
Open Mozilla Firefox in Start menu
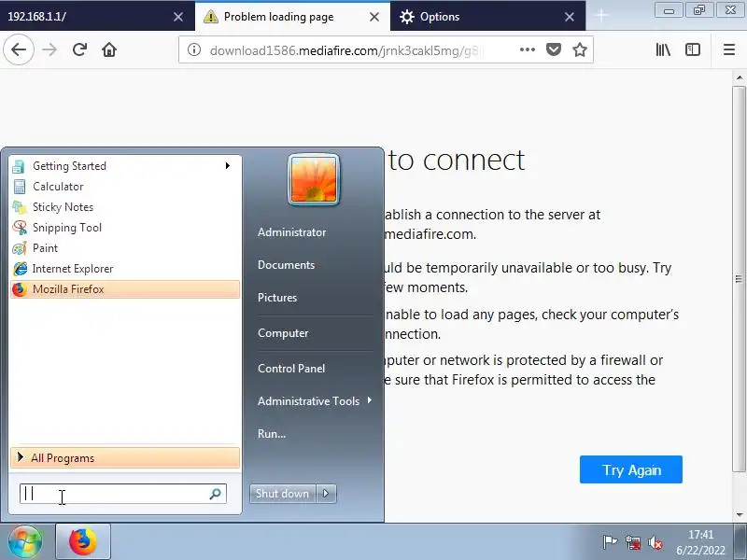[124, 289]
